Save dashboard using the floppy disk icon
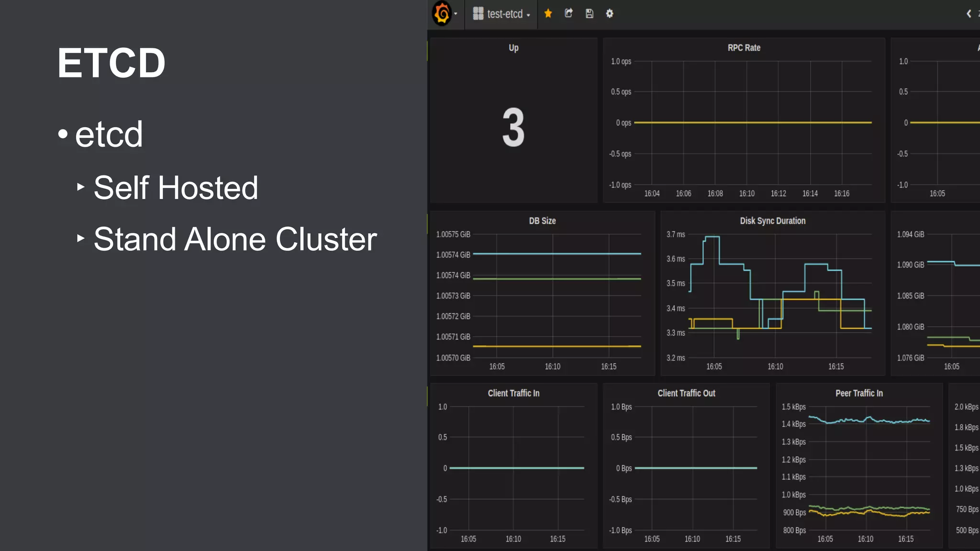980x551 pixels. pos(590,13)
